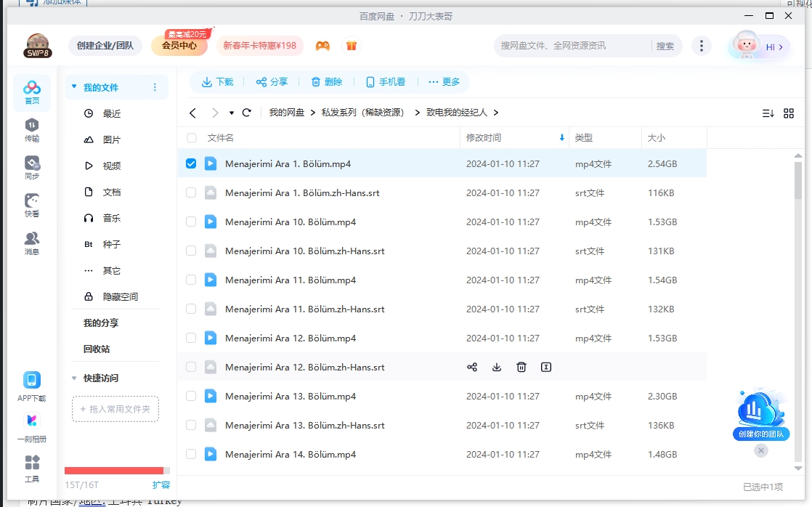Screen dimensions: 812x507
Task: Open the 回收站 (recycle bin) page
Action: 95,347
